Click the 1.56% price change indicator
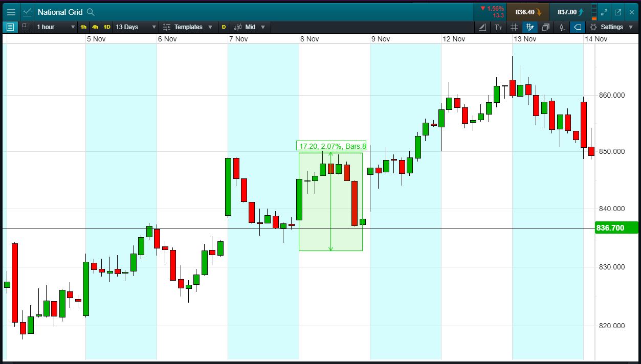The width and height of the screenshot is (641, 364). pos(492,9)
